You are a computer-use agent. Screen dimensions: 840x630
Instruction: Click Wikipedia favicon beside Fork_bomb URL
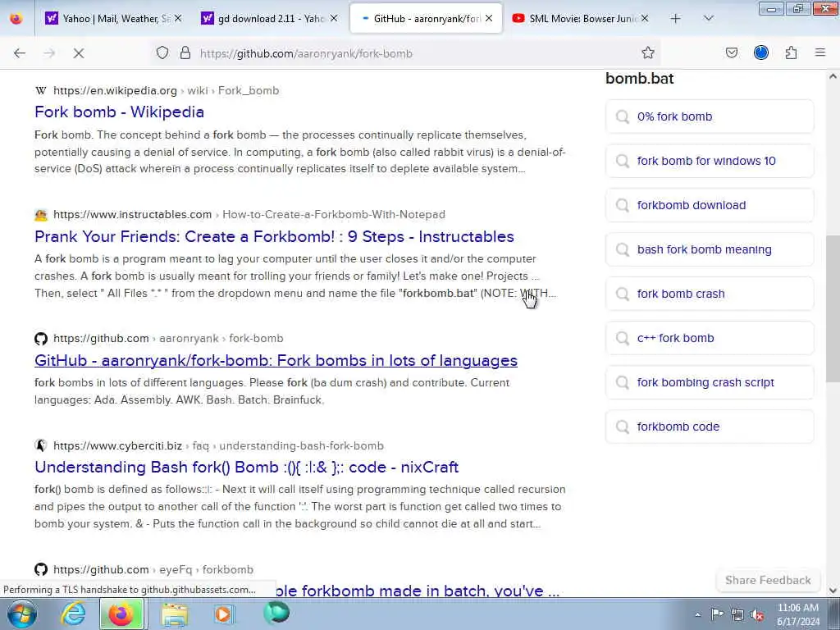pyautogui.click(x=41, y=90)
